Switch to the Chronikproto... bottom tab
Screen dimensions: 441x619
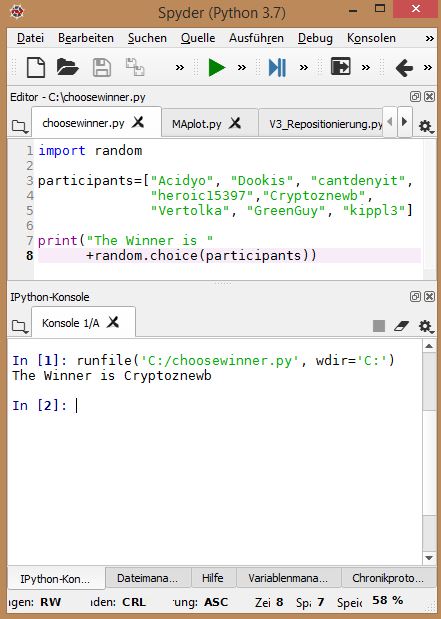388,578
